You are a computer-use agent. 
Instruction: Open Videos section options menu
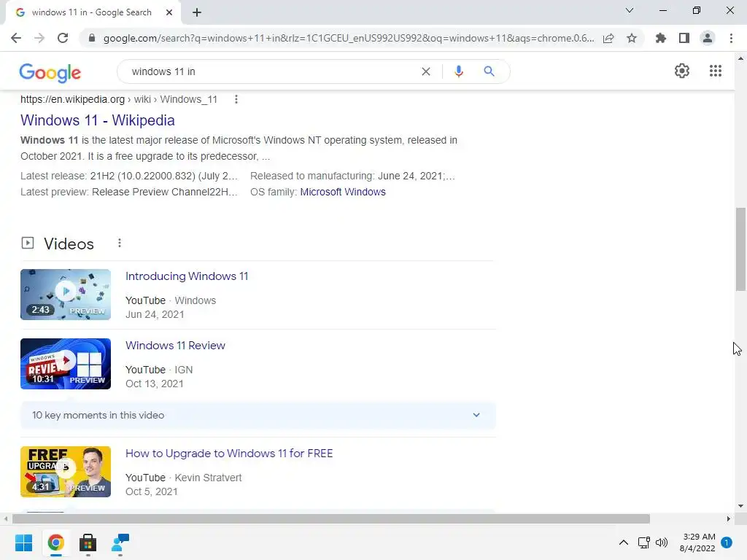coord(120,244)
